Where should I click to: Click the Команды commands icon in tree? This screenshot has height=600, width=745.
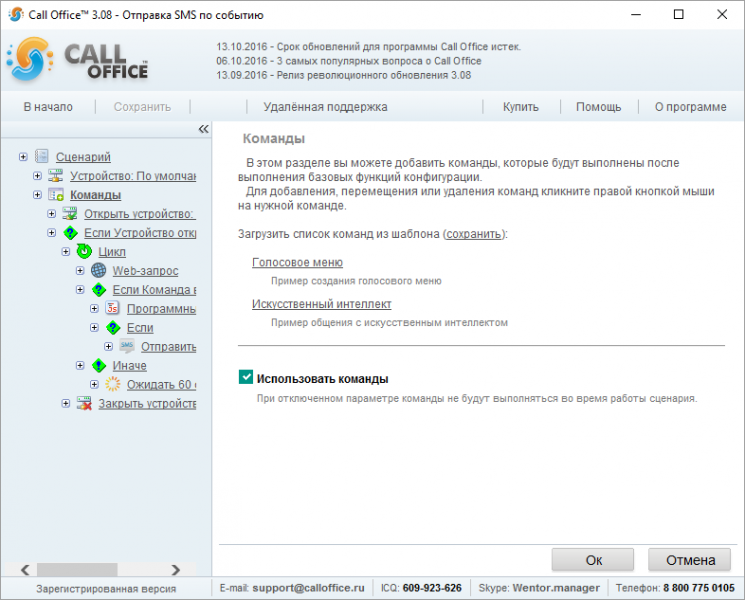[x=56, y=194]
